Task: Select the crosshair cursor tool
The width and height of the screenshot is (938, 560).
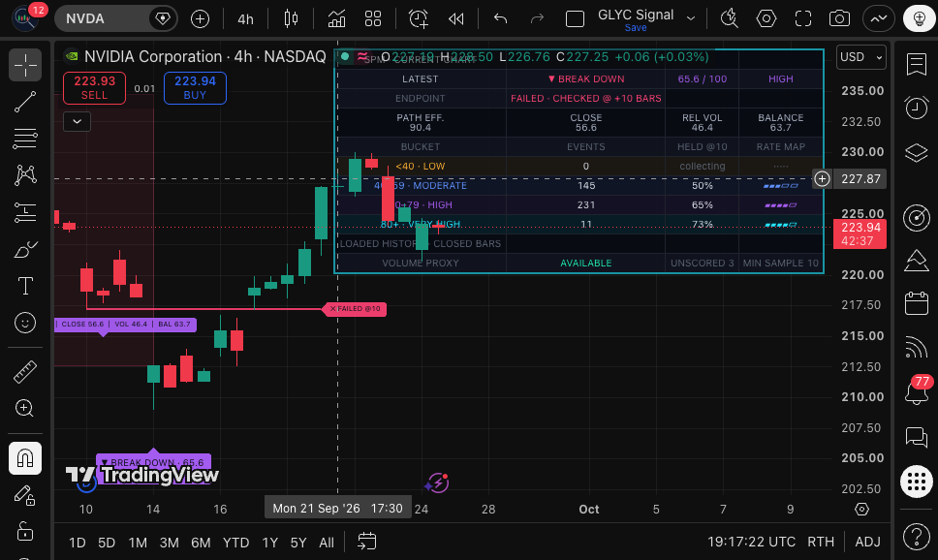Action: point(25,65)
